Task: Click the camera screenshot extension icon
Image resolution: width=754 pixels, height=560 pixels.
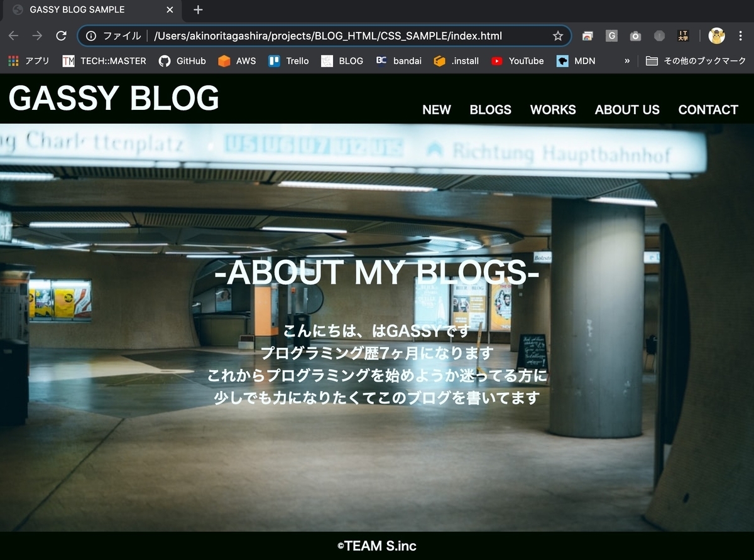Action: click(635, 36)
